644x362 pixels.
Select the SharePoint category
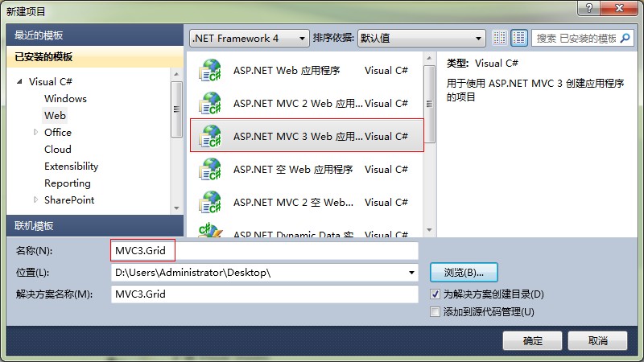pos(69,200)
